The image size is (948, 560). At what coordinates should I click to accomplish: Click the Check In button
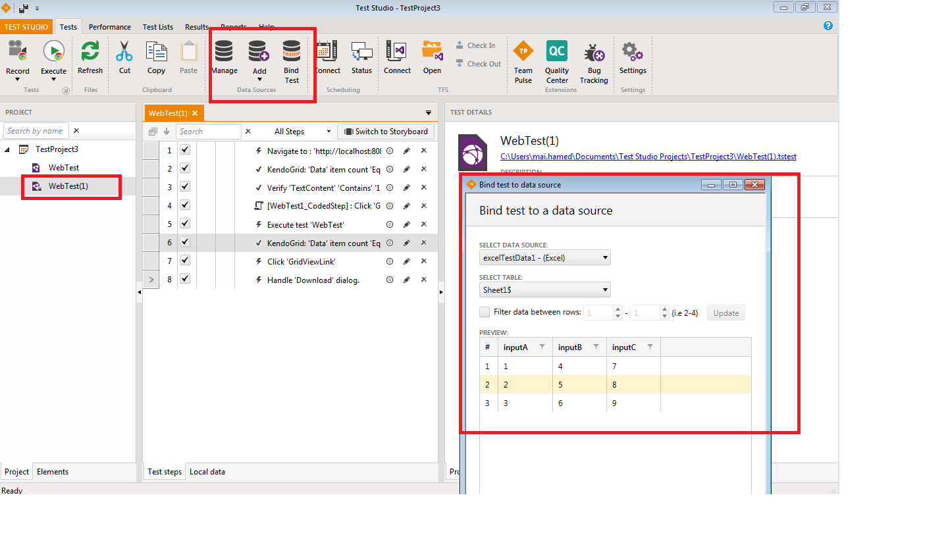coord(475,45)
